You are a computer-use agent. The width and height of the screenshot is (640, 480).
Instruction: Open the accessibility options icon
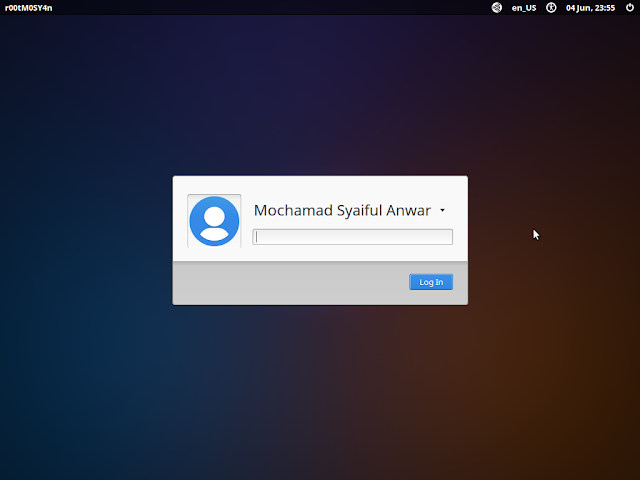[551, 7]
